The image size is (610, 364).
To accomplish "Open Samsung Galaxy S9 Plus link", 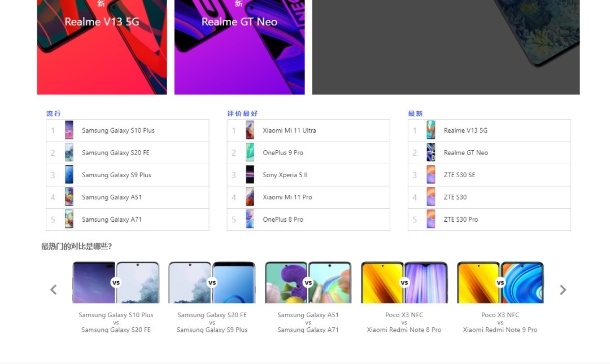I will tap(116, 175).
